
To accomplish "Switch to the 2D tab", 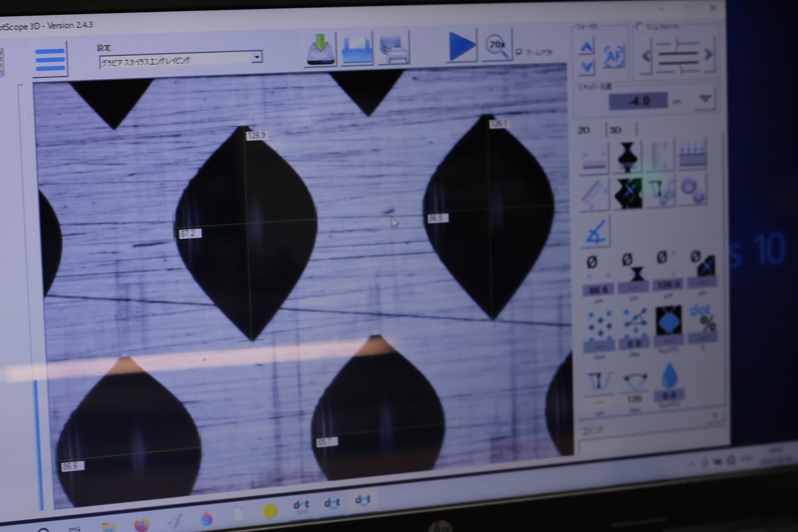I will tap(584, 130).
